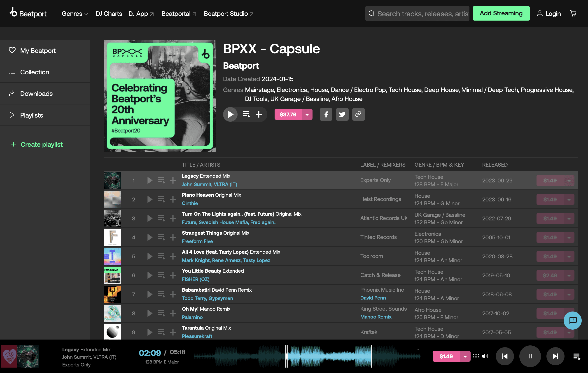This screenshot has height=373, width=588.
Task: Open label link Toolroom
Action: pyautogui.click(x=371, y=256)
